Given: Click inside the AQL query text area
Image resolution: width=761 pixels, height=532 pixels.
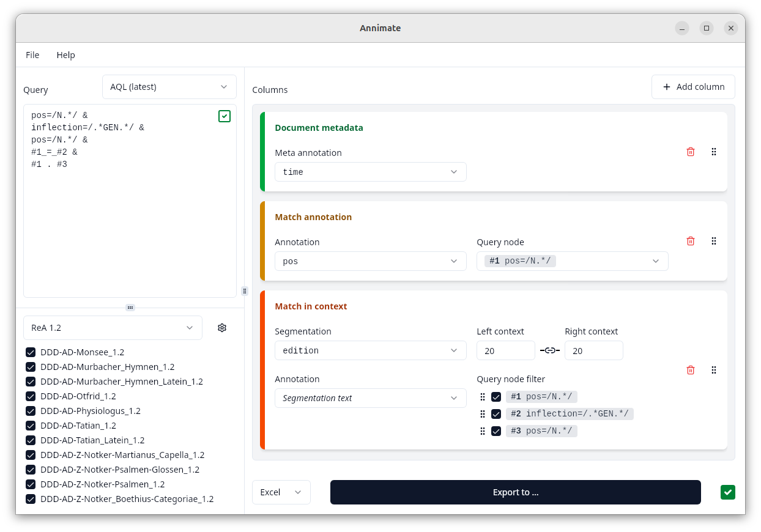Looking at the screenshot, I should [x=130, y=201].
